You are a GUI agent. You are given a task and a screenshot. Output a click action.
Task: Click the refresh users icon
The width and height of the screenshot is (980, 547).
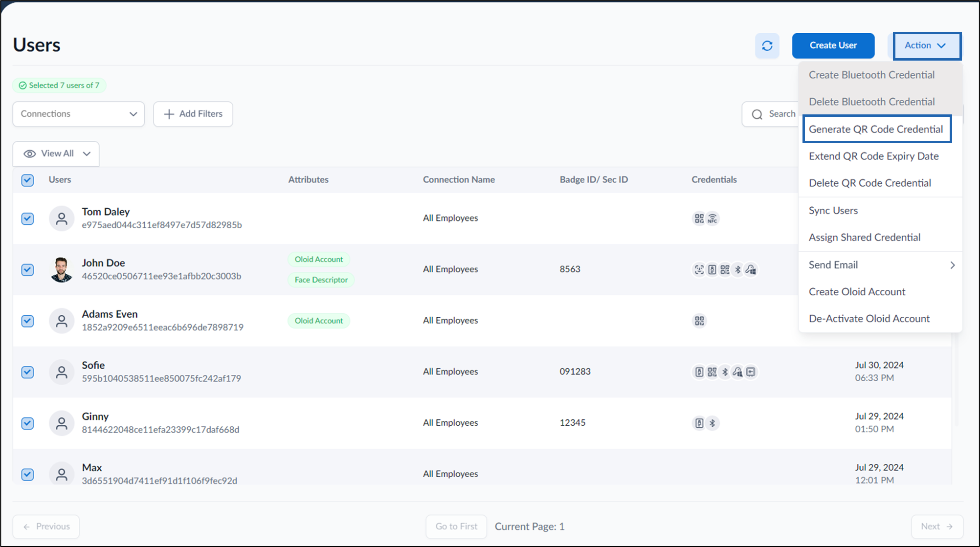point(767,45)
